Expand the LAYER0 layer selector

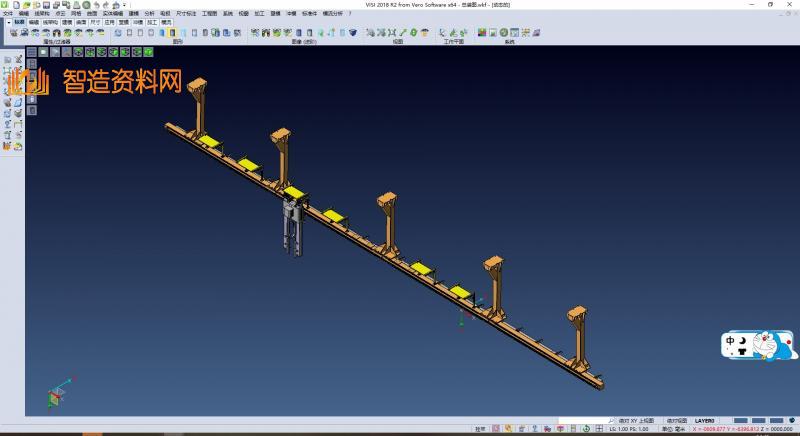[706, 421]
